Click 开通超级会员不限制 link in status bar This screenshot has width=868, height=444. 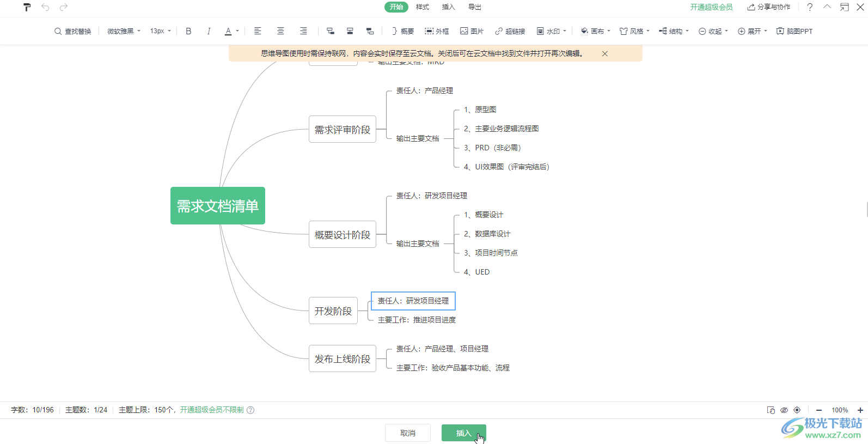[212, 410]
